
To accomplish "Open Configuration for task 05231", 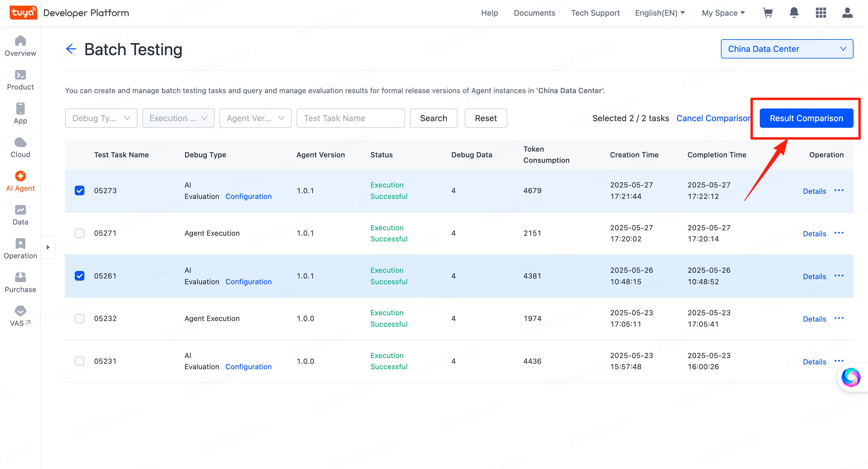I will pyautogui.click(x=248, y=367).
